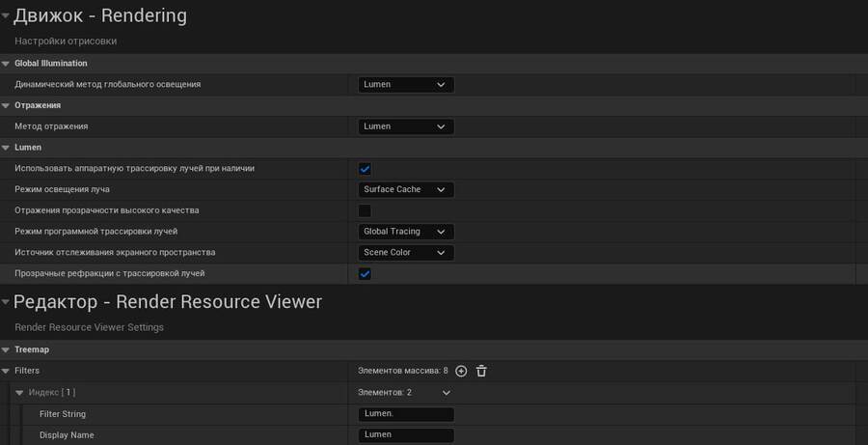Collapse the Движок - Rendering section
Viewport: 868px width, 445px height.
point(6,15)
